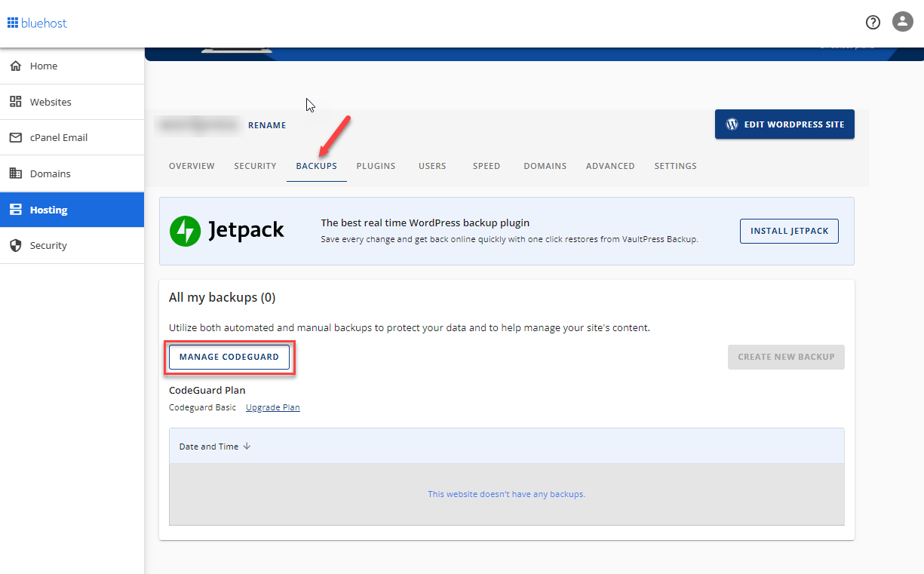Switch to the Domains tab
The width and height of the screenshot is (924, 574).
click(x=545, y=166)
